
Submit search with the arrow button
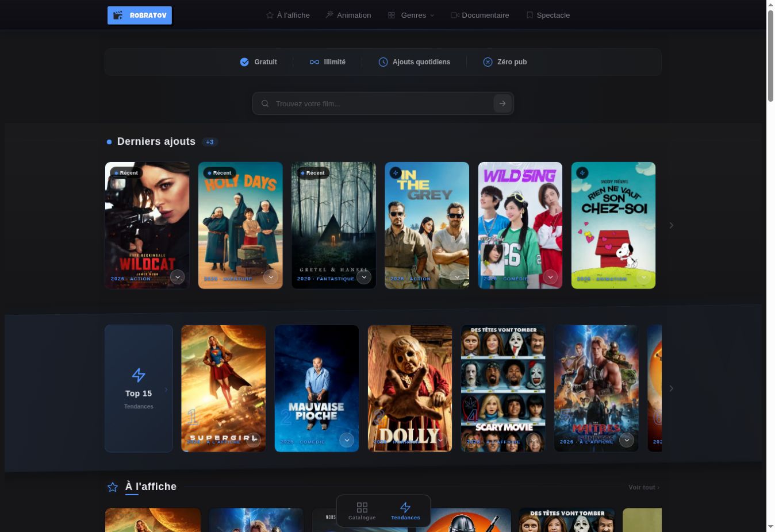[x=502, y=103]
